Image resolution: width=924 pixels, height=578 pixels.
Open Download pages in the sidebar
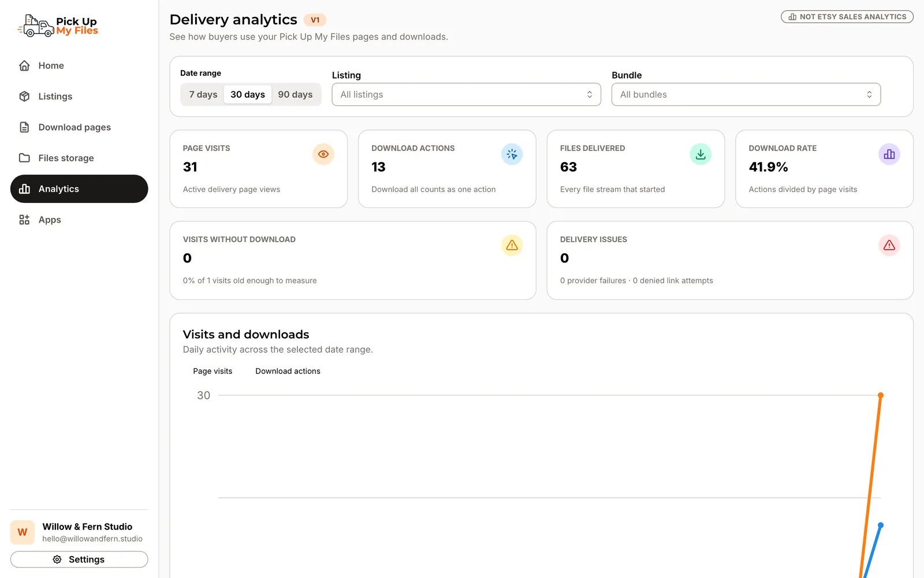(x=79, y=127)
